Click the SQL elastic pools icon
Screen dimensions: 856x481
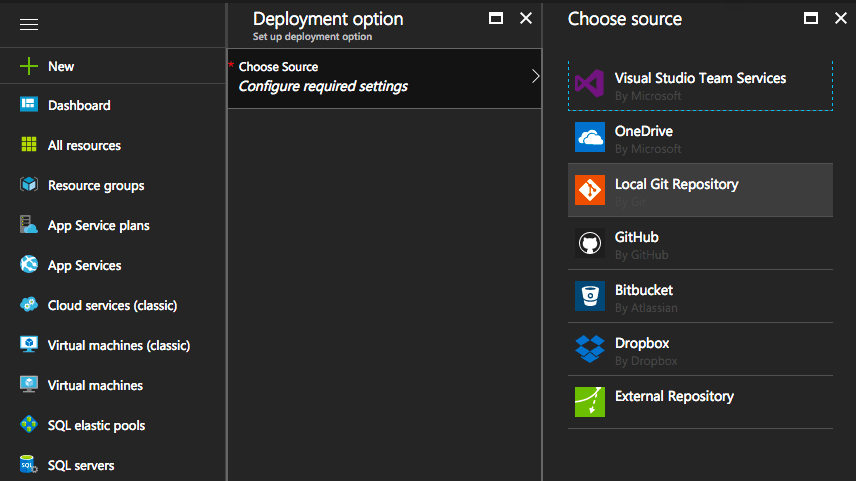tap(29, 424)
